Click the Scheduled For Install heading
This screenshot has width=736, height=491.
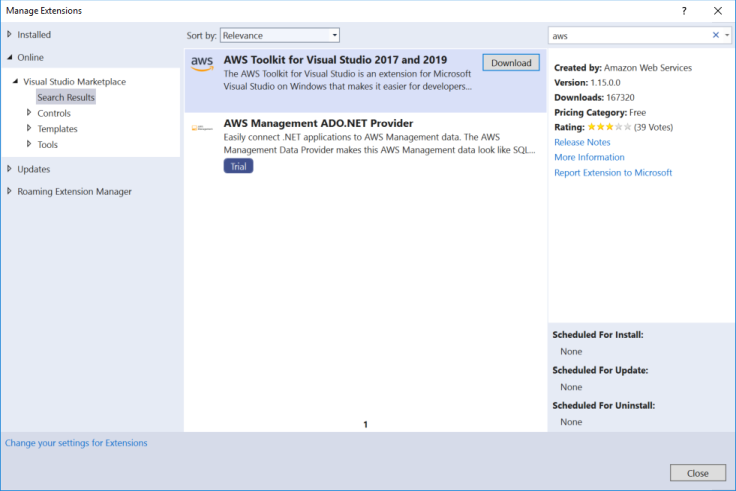tap(598, 335)
